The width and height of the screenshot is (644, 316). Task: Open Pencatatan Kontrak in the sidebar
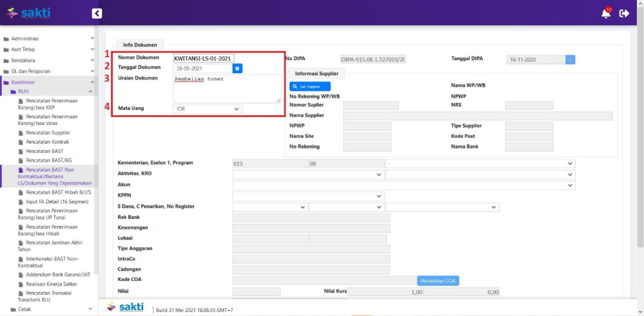pos(47,142)
